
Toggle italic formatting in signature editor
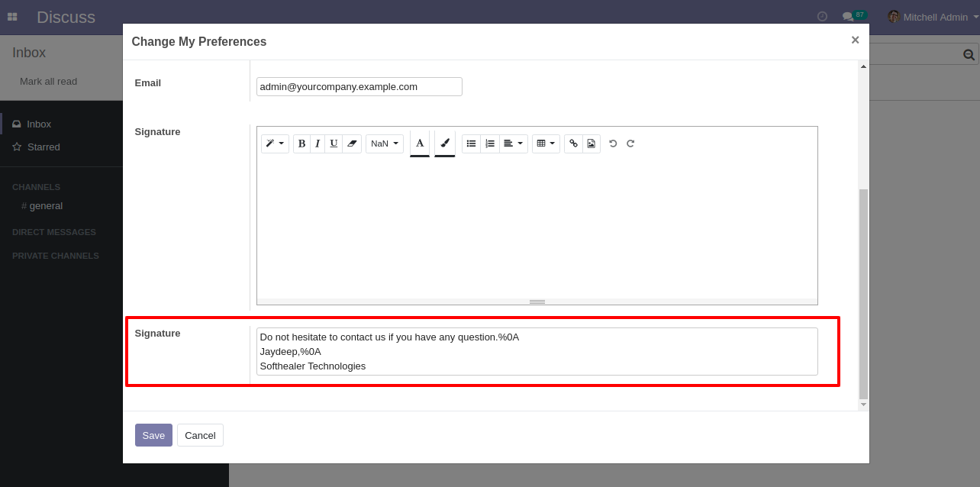318,144
